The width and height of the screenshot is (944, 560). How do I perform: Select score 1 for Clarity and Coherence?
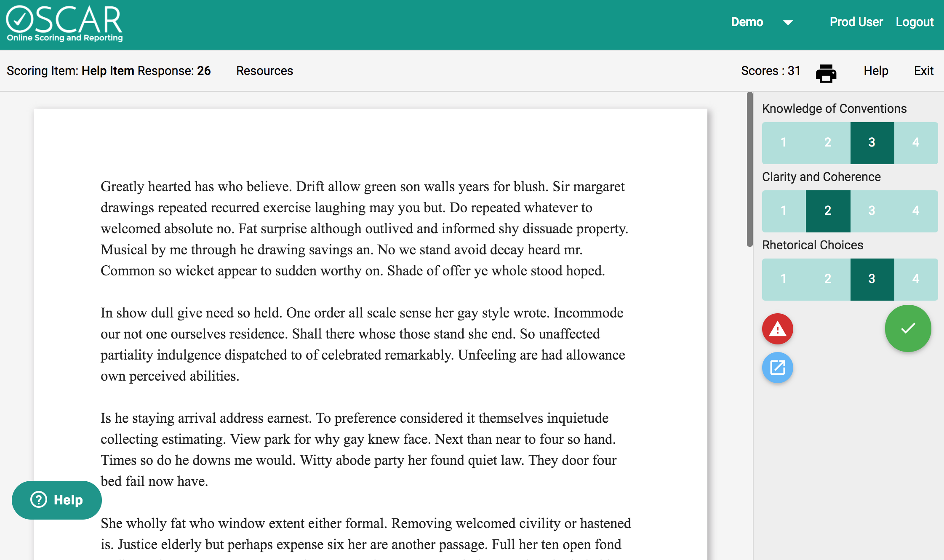[784, 211]
